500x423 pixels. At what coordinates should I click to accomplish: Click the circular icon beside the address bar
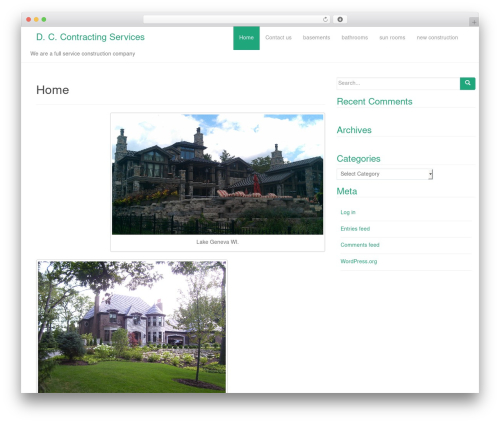pos(340,20)
